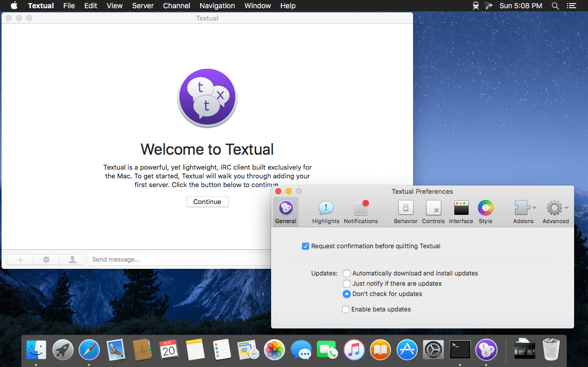Screen dimensions: 588x367
Task: Open General preferences pane
Action: click(286, 212)
